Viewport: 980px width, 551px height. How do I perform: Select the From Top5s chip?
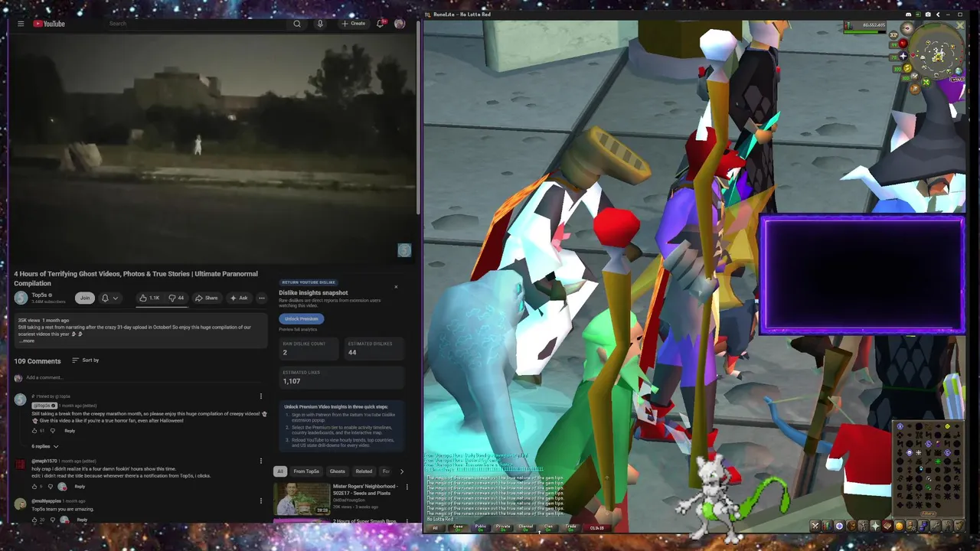pyautogui.click(x=306, y=471)
